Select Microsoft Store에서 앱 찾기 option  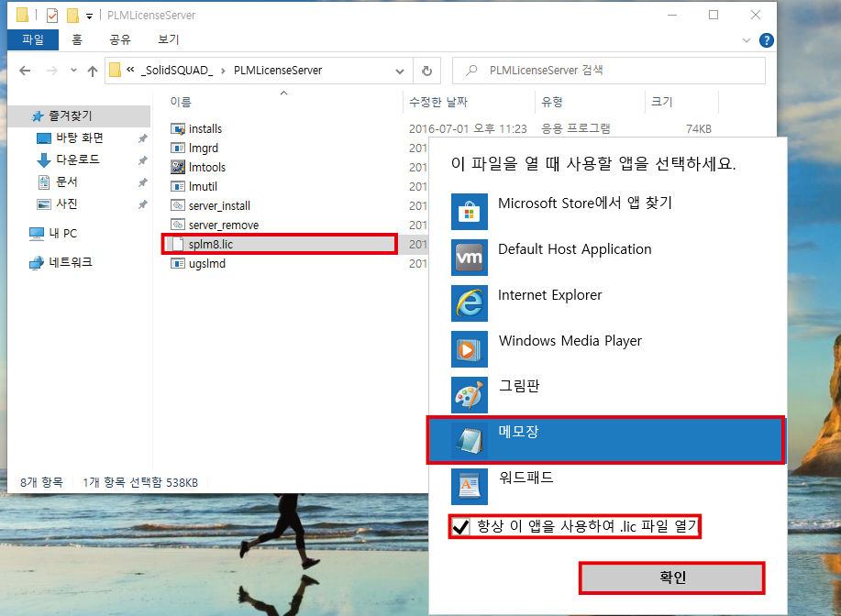click(x=606, y=211)
